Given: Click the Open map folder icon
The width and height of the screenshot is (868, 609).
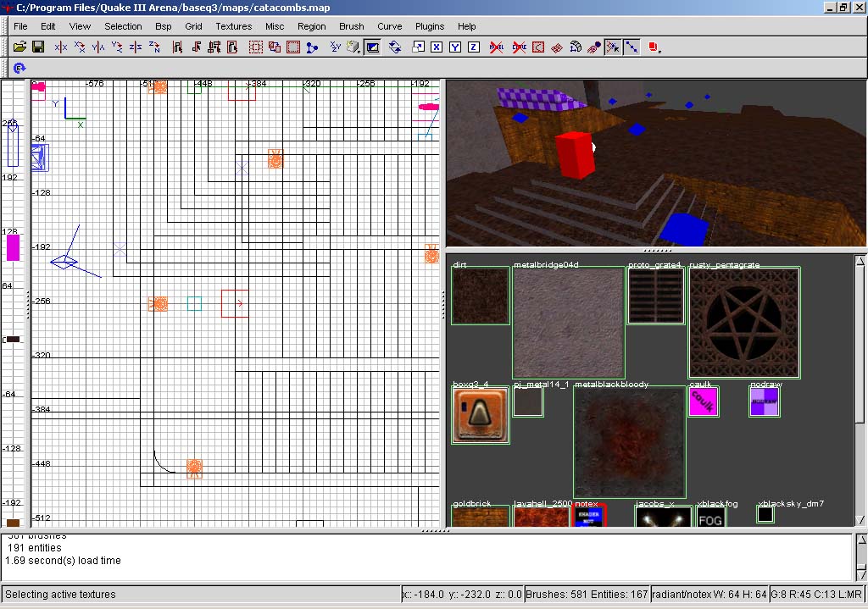Looking at the screenshot, I should [x=20, y=47].
